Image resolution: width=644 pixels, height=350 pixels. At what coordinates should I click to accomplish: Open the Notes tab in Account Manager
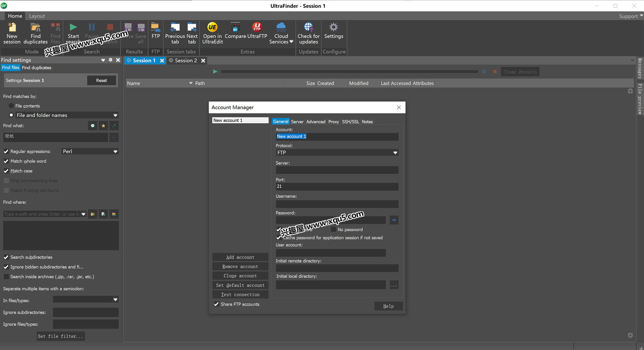(367, 122)
